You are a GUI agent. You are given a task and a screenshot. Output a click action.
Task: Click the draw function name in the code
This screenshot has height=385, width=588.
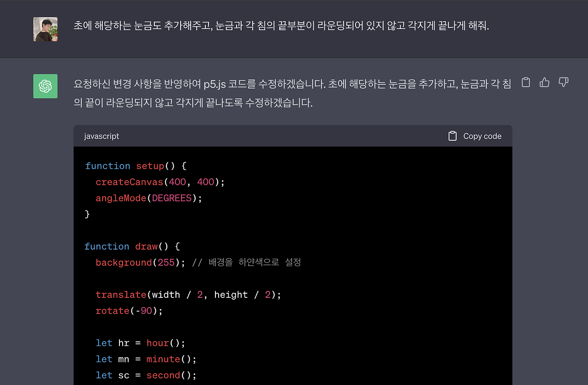point(146,246)
